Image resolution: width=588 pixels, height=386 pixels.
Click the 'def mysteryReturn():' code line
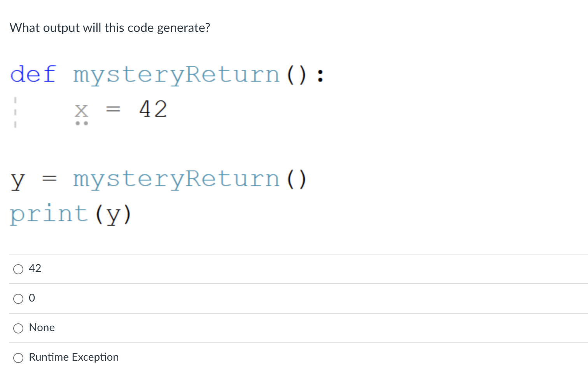pyautogui.click(x=167, y=74)
